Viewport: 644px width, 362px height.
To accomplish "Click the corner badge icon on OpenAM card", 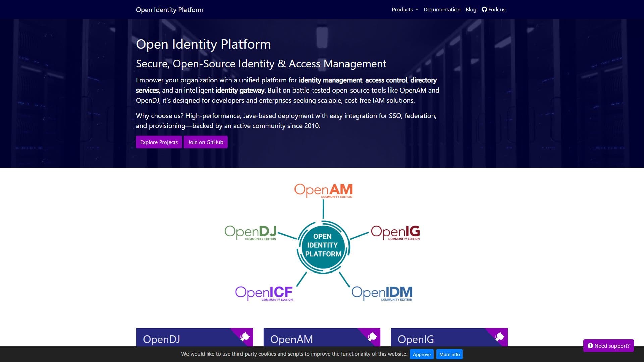I will point(373,336).
